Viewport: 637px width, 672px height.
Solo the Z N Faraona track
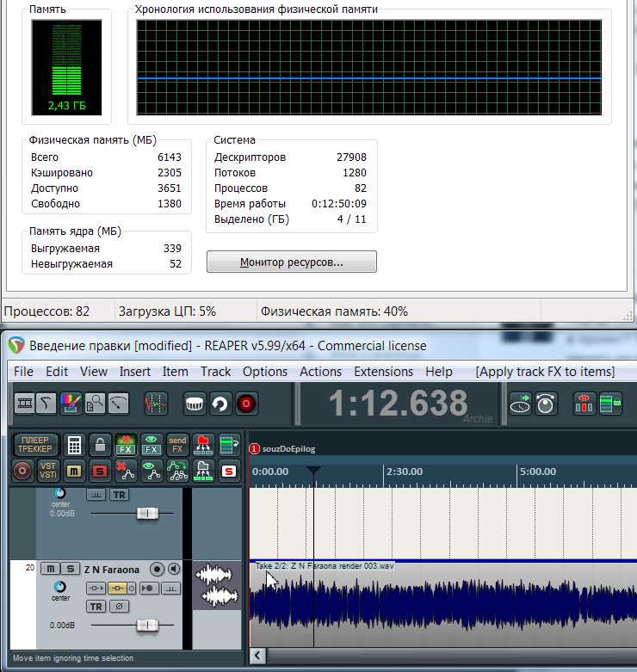coord(69,569)
